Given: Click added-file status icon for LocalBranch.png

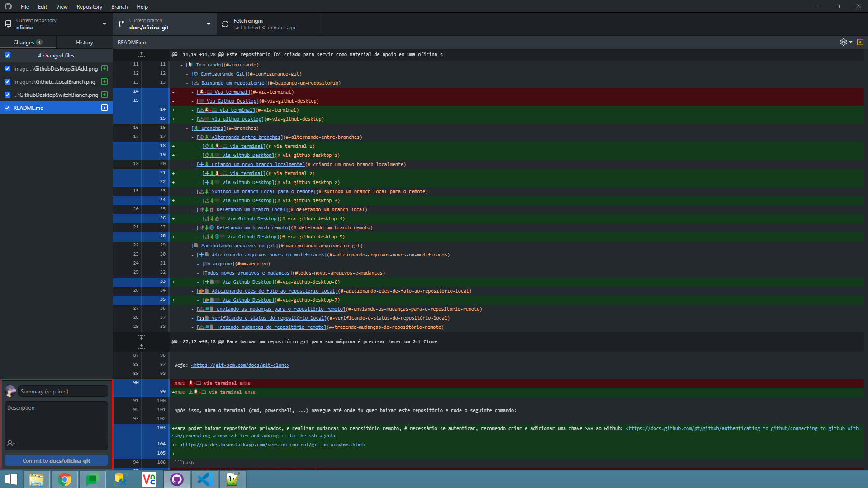Looking at the screenshot, I should (x=104, y=81).
